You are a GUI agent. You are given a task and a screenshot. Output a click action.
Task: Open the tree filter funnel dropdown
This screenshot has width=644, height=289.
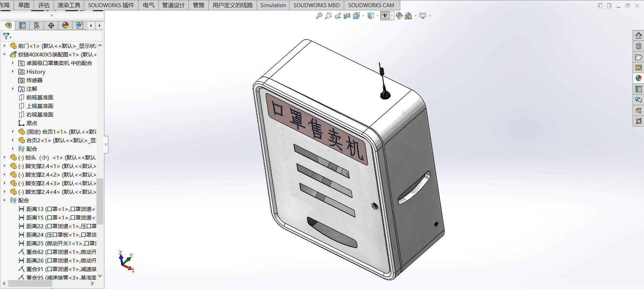click(x=7, y=36)
